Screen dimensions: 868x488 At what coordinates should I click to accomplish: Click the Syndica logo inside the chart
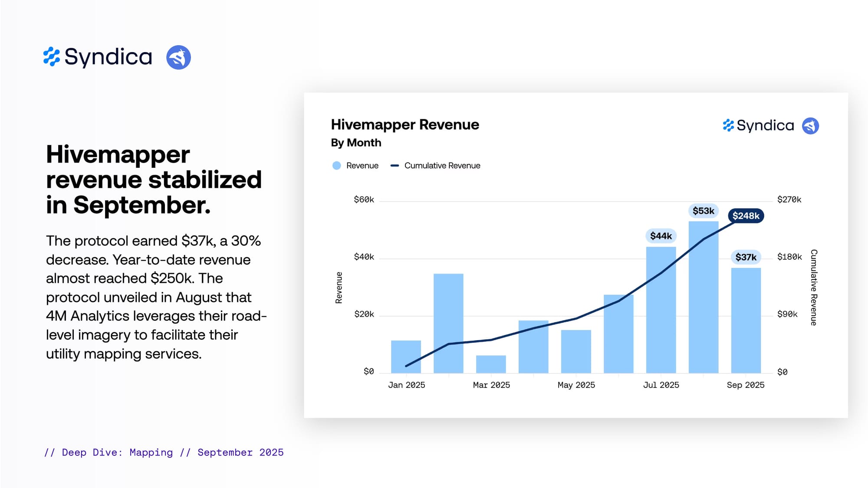pos(758,126)
